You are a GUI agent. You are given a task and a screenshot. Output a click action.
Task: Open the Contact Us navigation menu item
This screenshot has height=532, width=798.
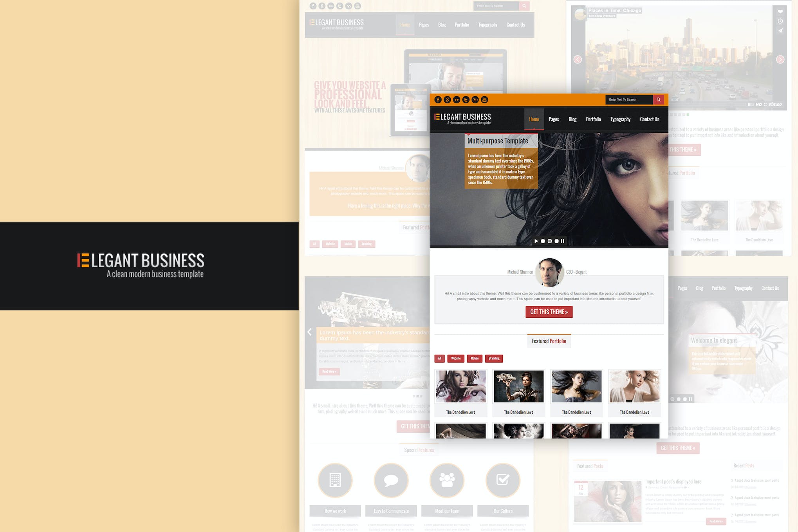[x=650, y=119]
